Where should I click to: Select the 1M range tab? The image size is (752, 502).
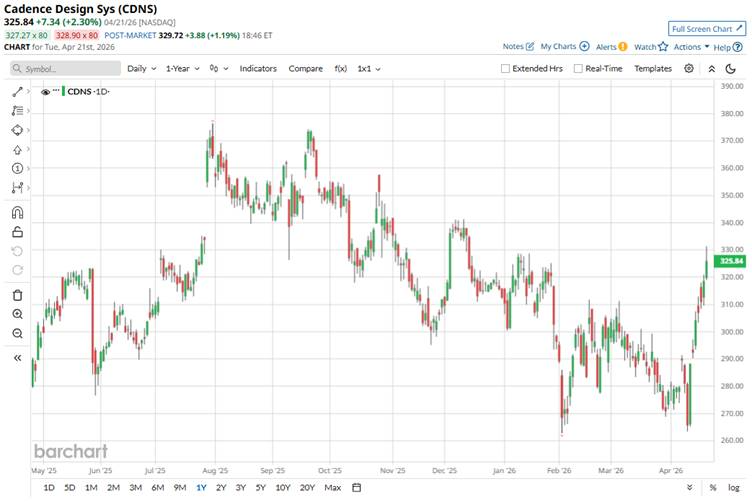91,488
